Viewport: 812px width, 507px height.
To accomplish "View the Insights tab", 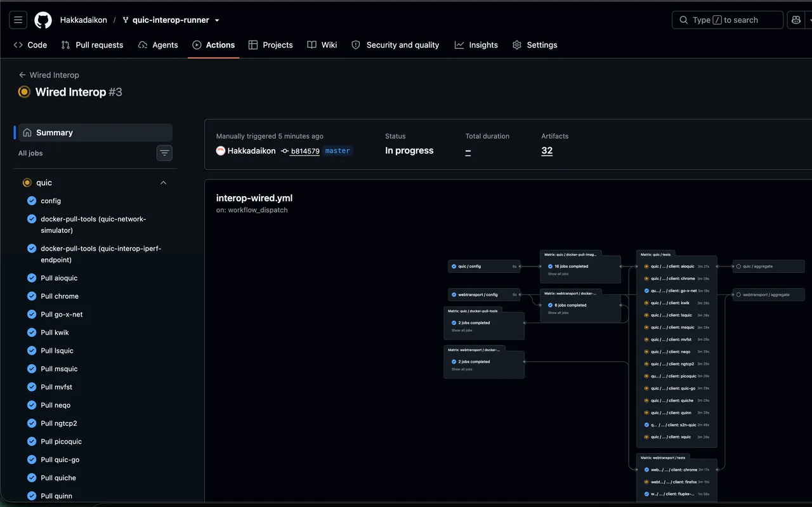I will point(476,45).
